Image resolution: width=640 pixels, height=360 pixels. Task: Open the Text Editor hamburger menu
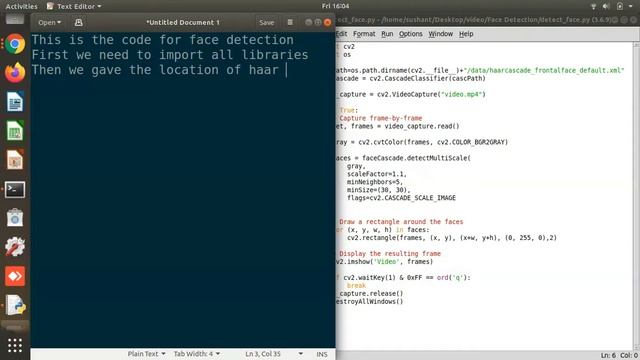[290, 22]
